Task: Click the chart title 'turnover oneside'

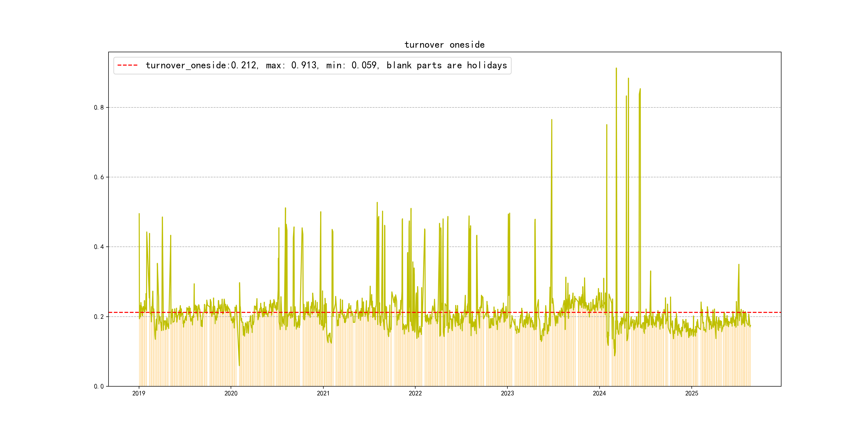Action: pos(444,45)
